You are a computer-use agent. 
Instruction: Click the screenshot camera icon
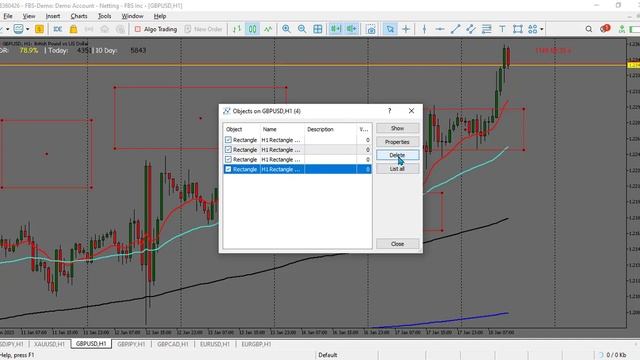[371, 29]
